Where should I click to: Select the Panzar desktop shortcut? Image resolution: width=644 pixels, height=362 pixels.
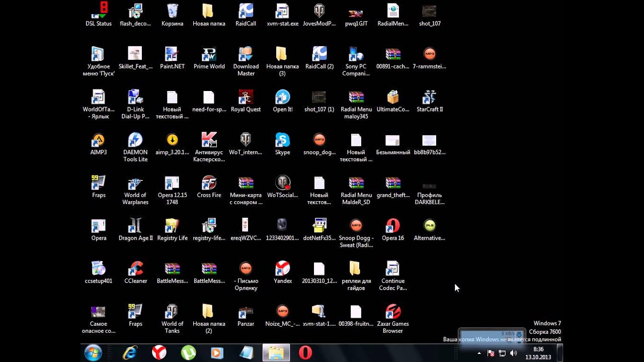pyautogui.click(x=246, y=315)
